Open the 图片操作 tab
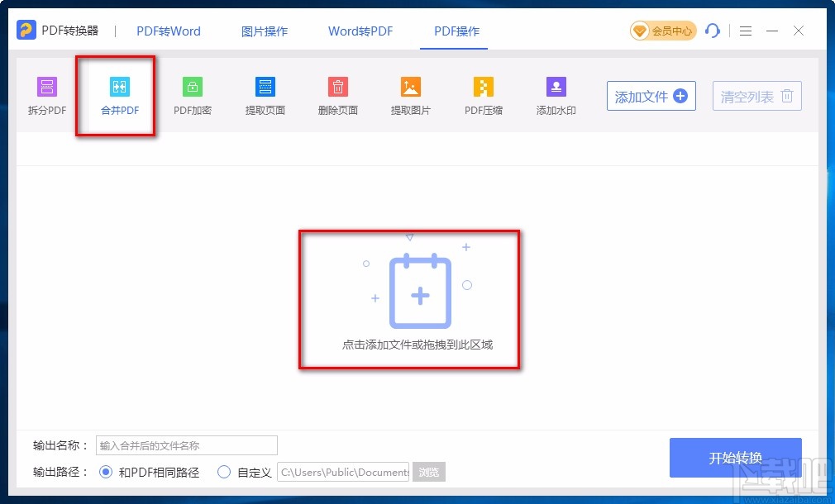The height and width of the screenshot is (504, 835). (264, 31)
